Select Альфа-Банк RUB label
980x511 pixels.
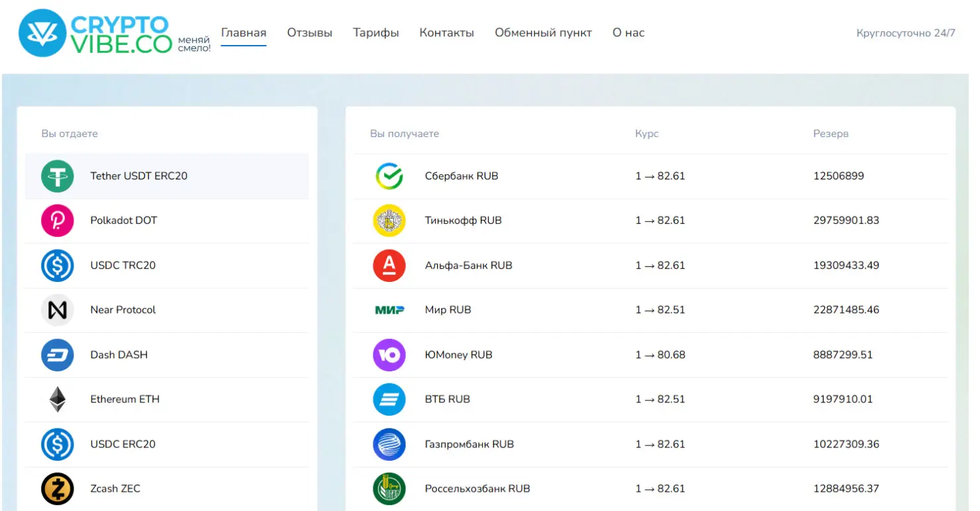coord(469,265)
